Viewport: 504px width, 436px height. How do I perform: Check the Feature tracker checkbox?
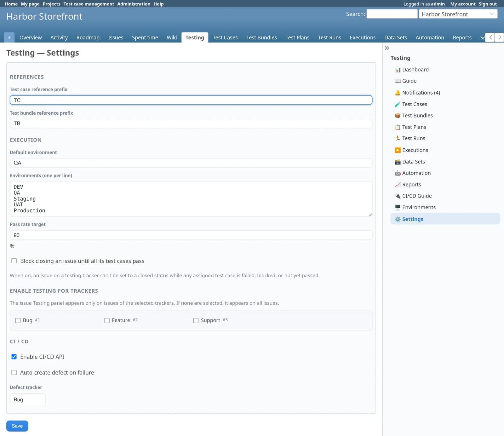107,320
